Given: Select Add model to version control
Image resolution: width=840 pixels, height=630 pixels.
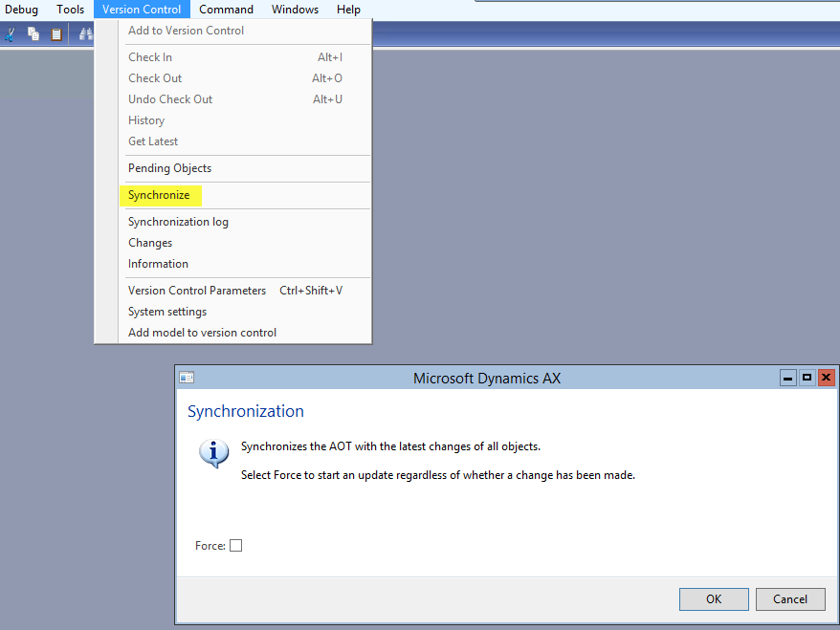Looking at the screenshot, I should coord(202,333).
